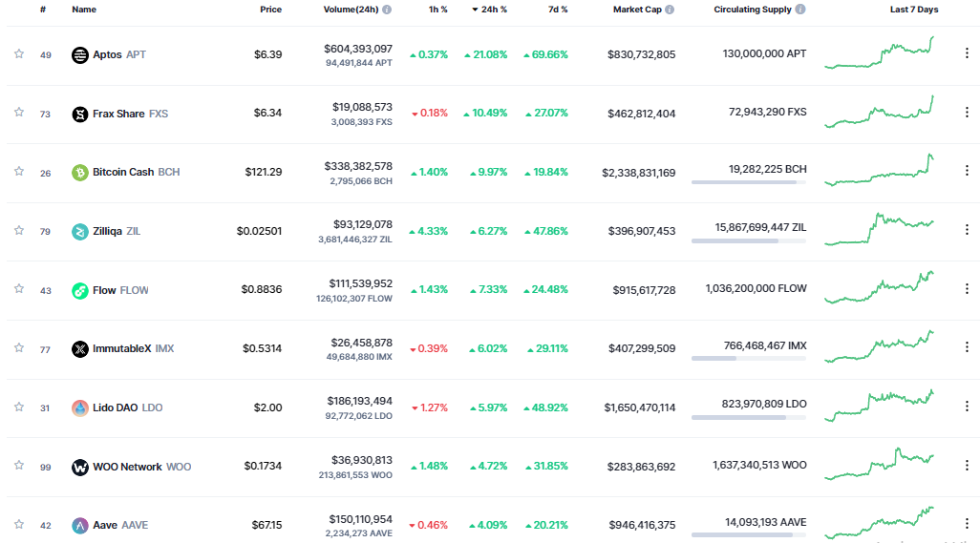Click the Circulating Supply info icon
The width and height of the screenshot is (980, 543).
point(799,10)
